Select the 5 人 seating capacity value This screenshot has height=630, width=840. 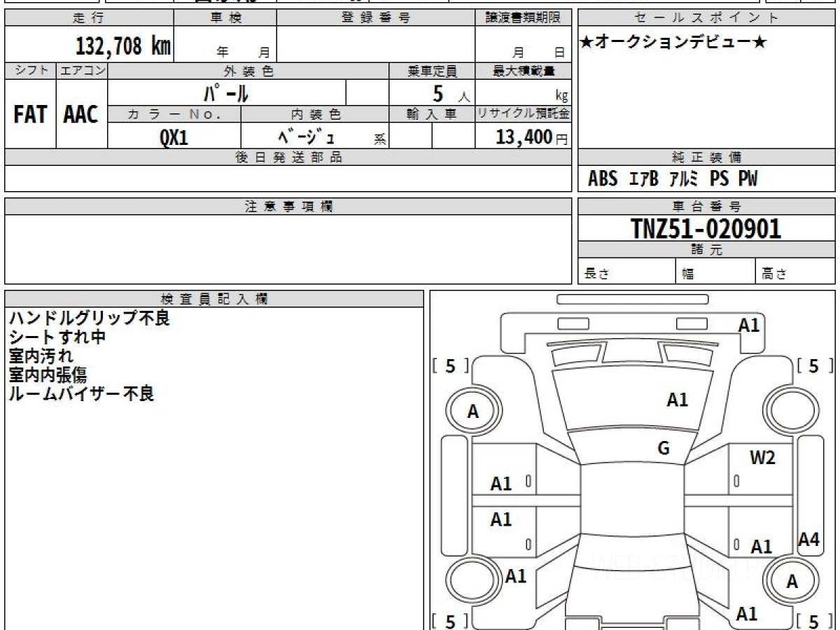[451, 94]
